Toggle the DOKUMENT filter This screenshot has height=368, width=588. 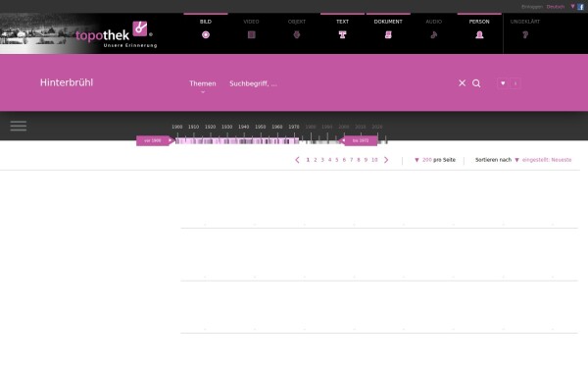388,29
